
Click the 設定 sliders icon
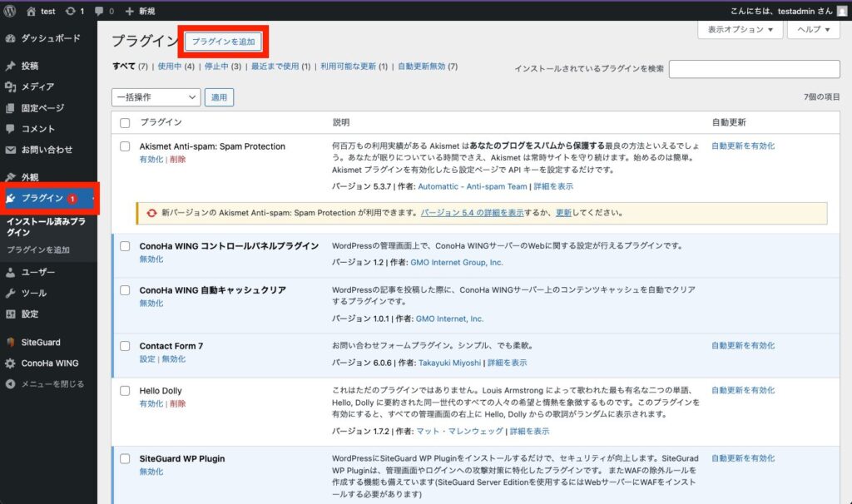click(10, 314)
